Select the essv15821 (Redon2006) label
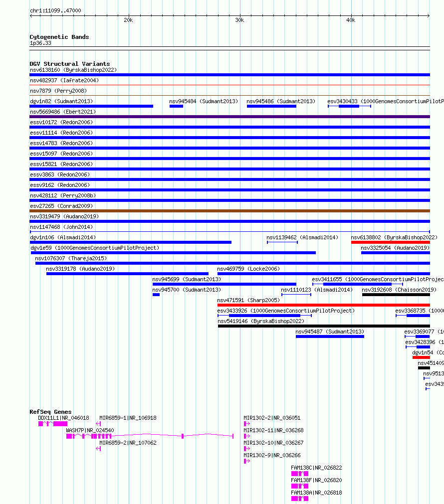 (61, 164)
